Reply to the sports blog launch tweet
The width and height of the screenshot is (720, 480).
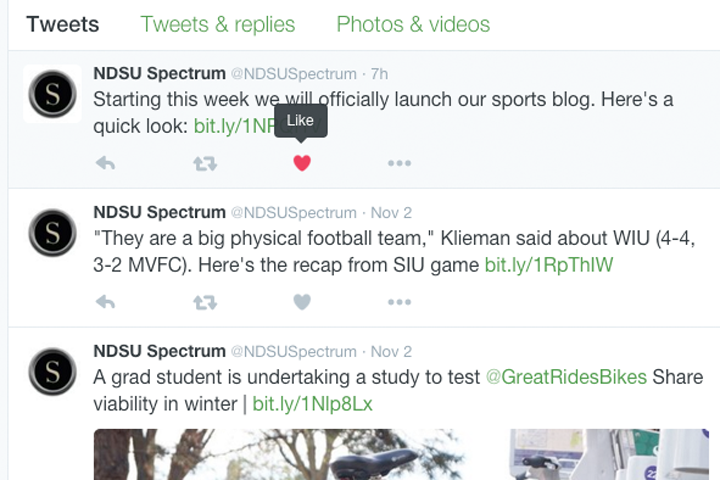(105, 163)
